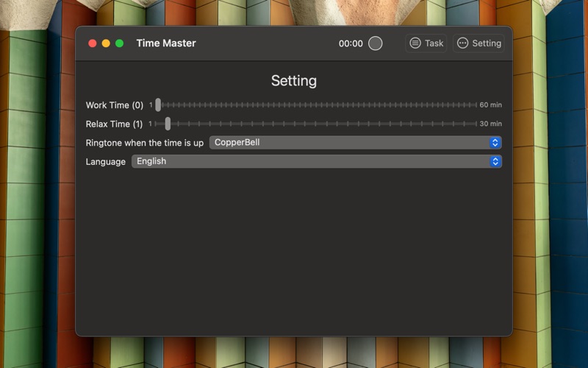
Task: Click the blue chevrons on Ringtone selector
Action: [495, 143]
